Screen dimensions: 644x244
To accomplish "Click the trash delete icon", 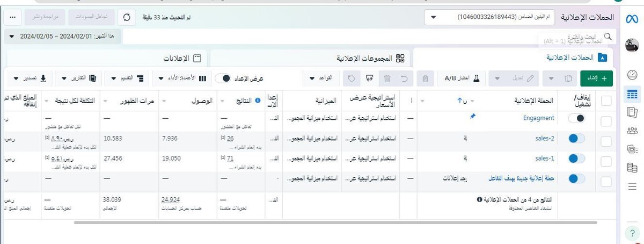I will tap(387, 78).
